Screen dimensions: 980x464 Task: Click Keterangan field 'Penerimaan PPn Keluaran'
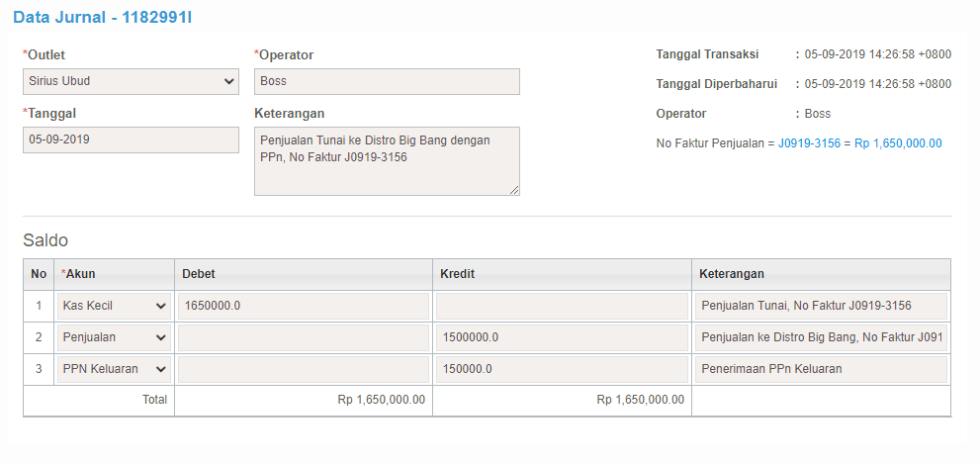click(821, 369)
